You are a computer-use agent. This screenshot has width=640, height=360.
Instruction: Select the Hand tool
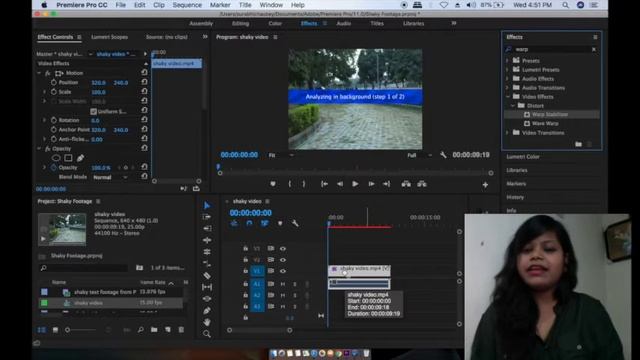207,322
